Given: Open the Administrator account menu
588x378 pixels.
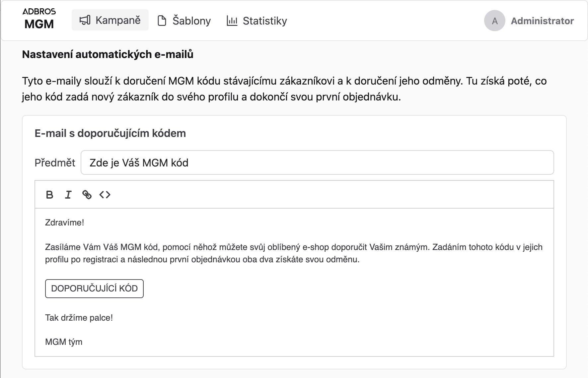Looking at the screenshot, I should 542,21.
